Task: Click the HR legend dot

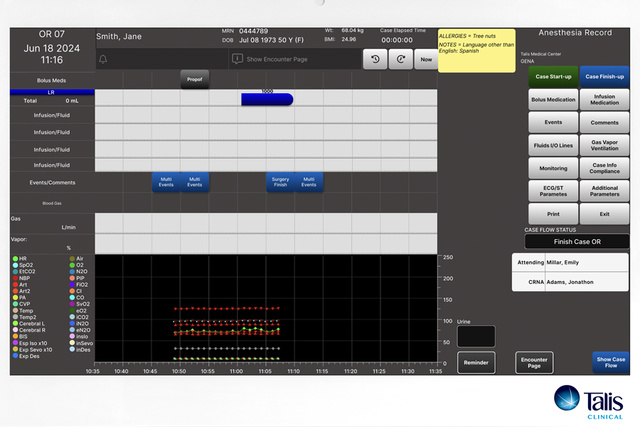Action: 16,259
